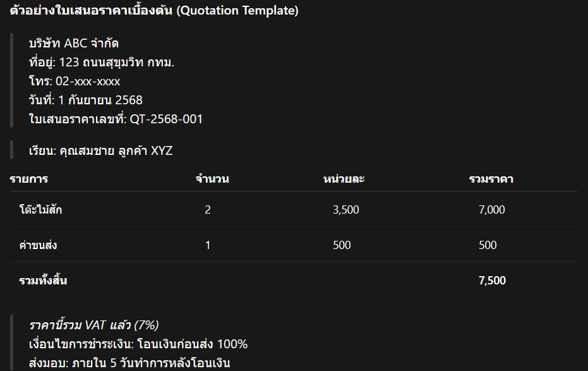Image resolution: width=588 pixels, height=371 pixels.
Task: Click the company name บริษัท ABC จำกัด
Action: pos(74,44)
